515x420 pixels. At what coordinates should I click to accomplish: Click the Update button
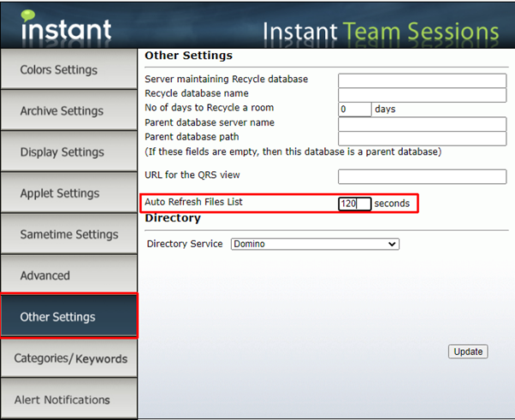(x=468, y=352)
